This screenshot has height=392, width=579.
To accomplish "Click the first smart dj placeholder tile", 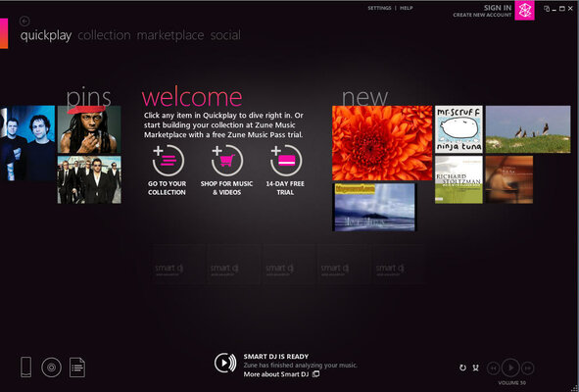I will pyautogui.click(x=178, y=264).
